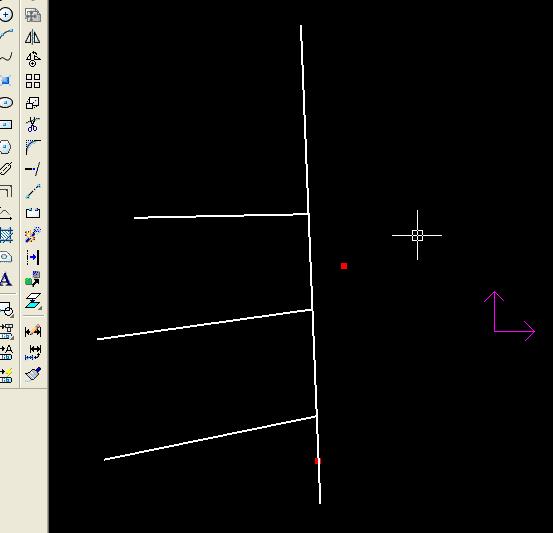Select the Match Properties paintbrush tool
The height and width of the screenshot is (533, 553).
pyautogui.click(x=33, y=374)
